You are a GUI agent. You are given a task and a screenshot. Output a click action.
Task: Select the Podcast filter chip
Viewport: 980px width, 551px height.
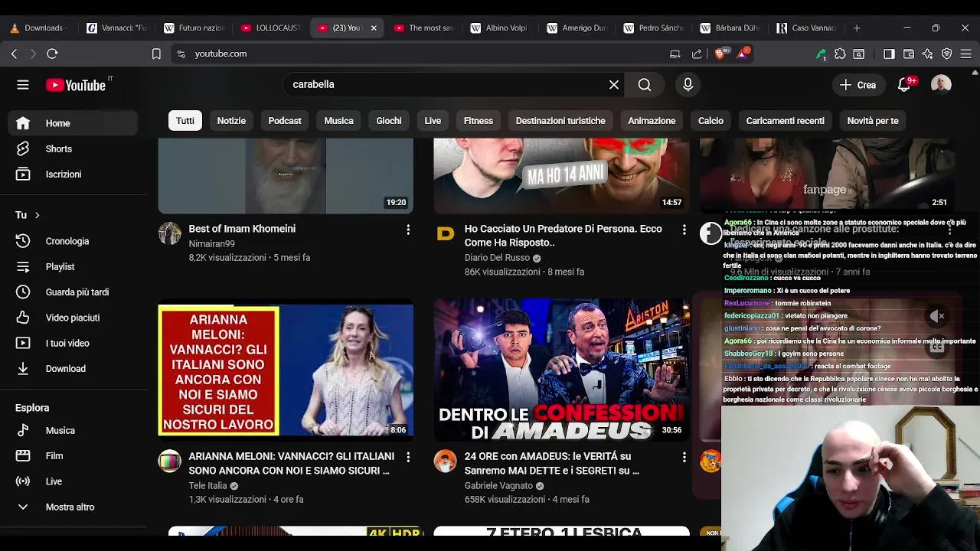click(285, 121)
